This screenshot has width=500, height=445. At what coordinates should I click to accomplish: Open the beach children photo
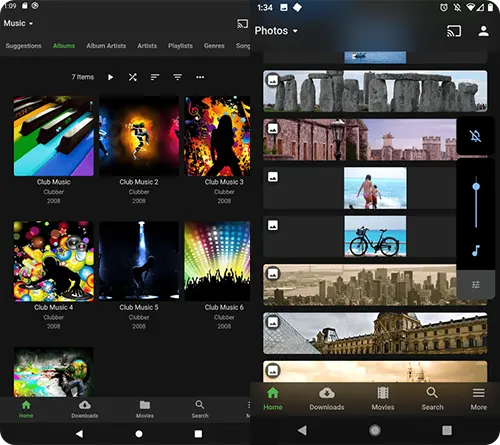point(375,188)
